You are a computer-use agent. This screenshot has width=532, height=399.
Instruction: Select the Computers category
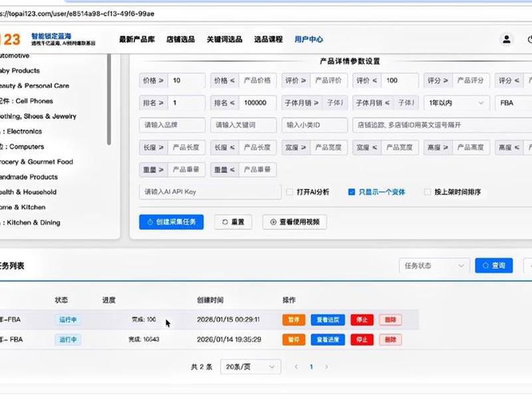pyautogui.click(x=22, y=146)
